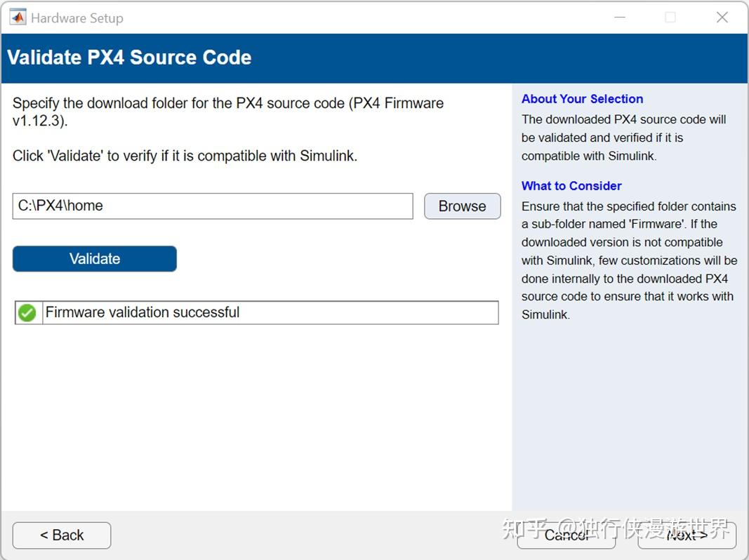Screen dimensions: 749x560
Task: Click the About Your Selection heading
Action: (x=582, y=99)
